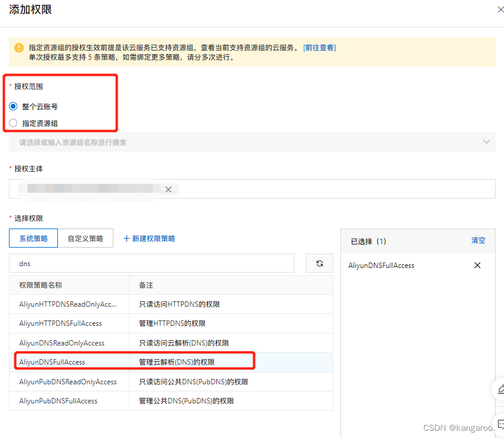Open the resource group dropdown
Screen dimensions: 504x438
coord(252,142)
